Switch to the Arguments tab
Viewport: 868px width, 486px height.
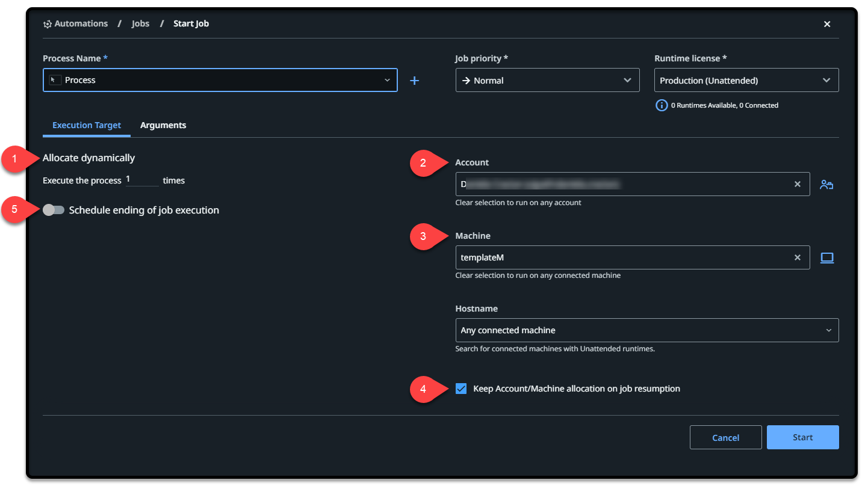coord(163,125)
